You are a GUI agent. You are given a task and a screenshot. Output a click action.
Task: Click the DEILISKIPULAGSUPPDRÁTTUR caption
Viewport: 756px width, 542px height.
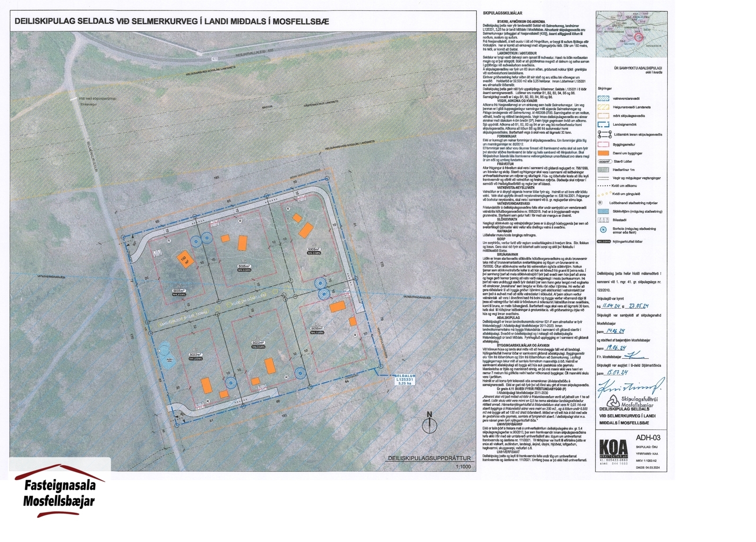430,458
